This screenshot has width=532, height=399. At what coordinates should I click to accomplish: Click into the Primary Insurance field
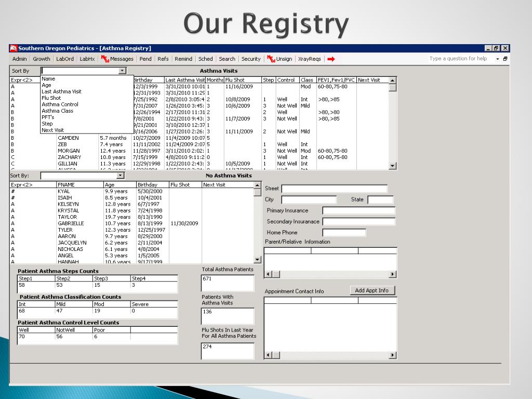(358, 211)
